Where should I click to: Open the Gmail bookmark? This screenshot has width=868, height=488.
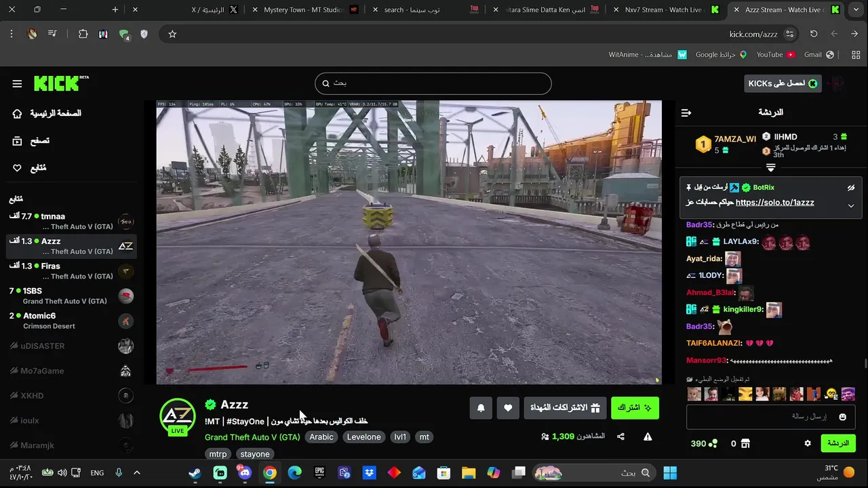click(819, 54)
